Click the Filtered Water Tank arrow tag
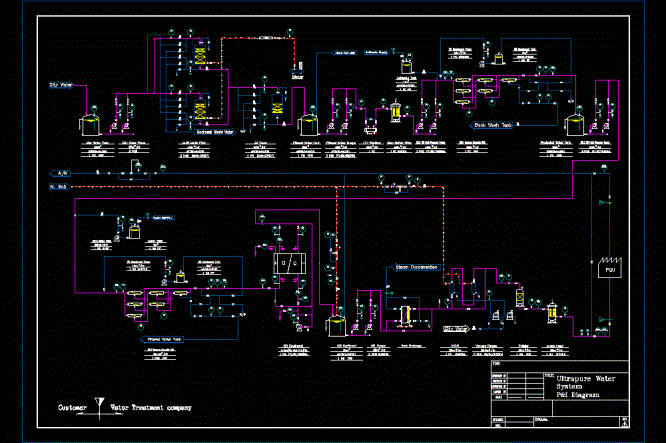This screenshot has width=666, height=443. 162,340
